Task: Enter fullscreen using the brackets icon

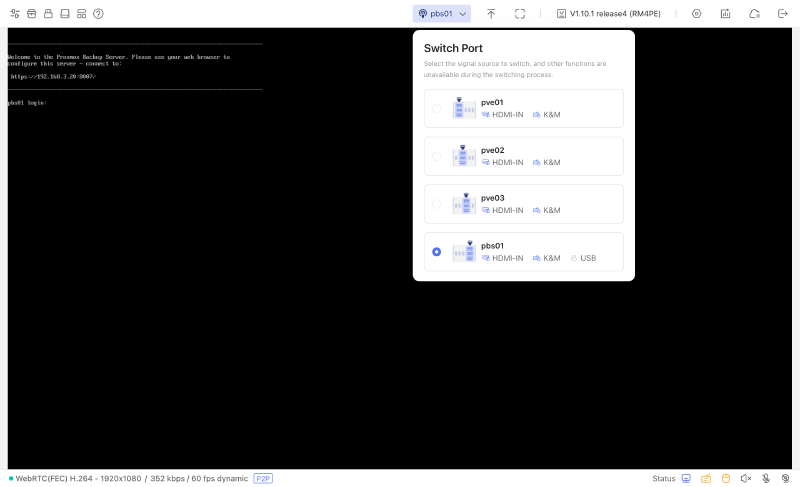Action: pos(520,14)
